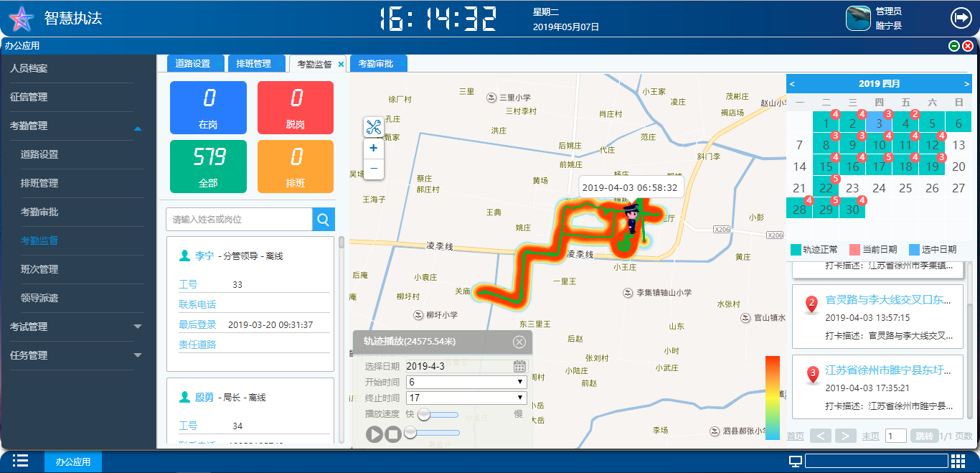Close the trajectory playback panel
Image resolution: width=980 pixels, height=473 pixels.
coord(519,342)
